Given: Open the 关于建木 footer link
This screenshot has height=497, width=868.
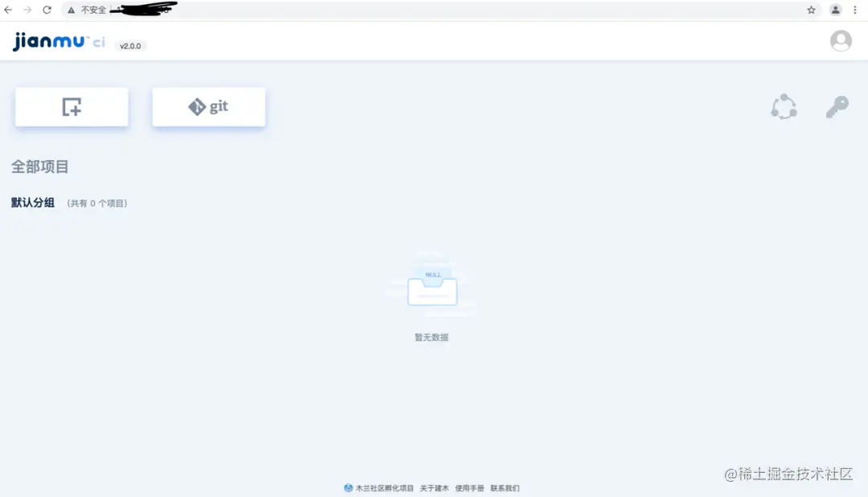Looking at the screenshot, I should (x=434, y=488).
